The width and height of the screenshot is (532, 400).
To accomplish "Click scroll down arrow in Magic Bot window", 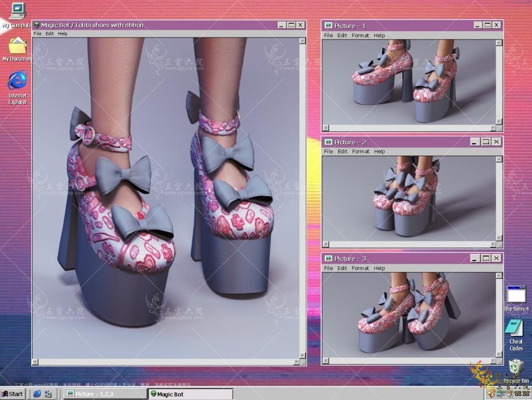I will point(303,356).
